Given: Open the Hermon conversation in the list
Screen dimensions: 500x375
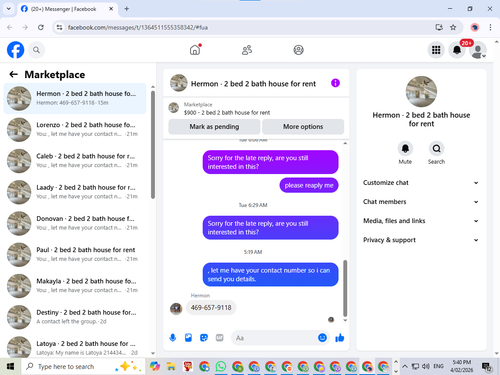Looking at the screenshot, I should coord(75,98).
